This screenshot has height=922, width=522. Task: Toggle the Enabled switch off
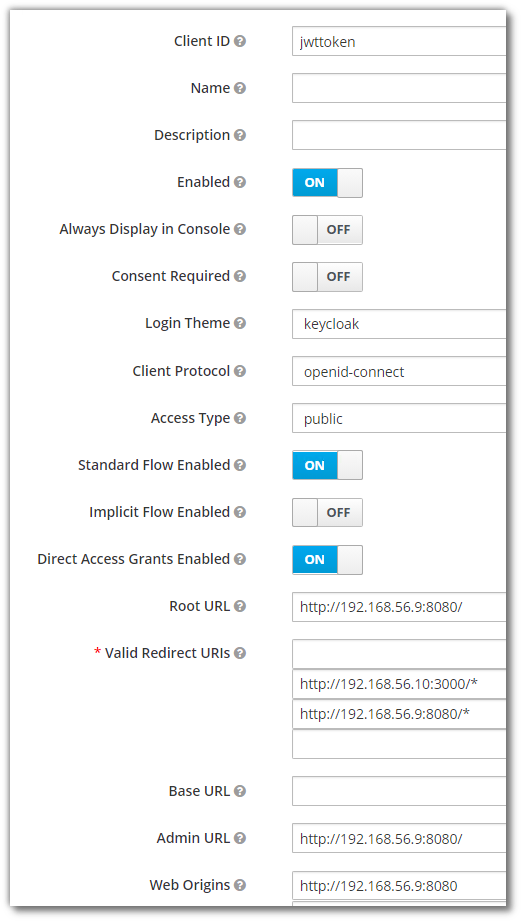[x=327, y=183]
